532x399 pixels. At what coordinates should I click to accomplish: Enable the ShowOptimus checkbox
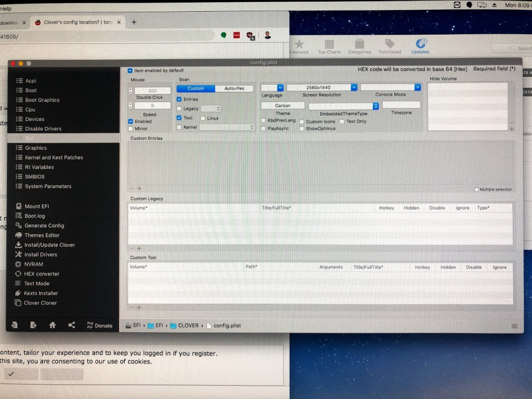302,129
